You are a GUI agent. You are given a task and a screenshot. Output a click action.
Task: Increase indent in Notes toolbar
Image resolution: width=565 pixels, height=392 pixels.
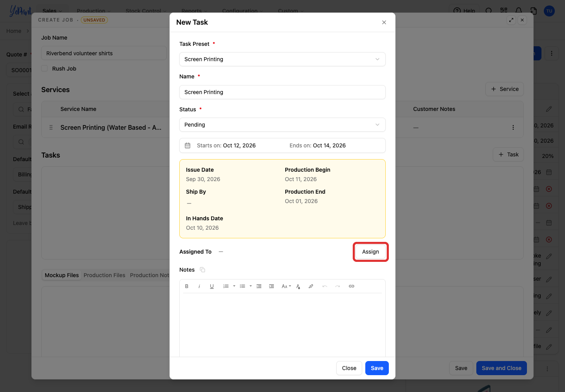[272, 286]
